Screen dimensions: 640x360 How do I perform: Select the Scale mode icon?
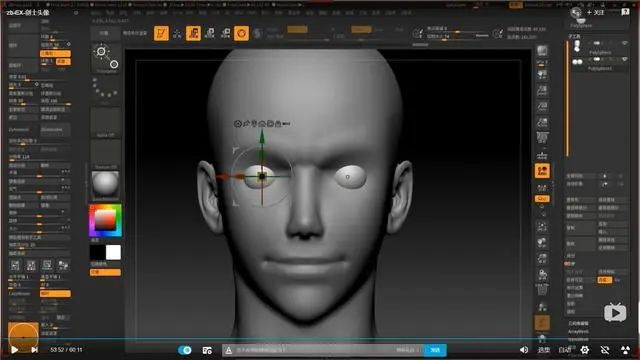209,33
